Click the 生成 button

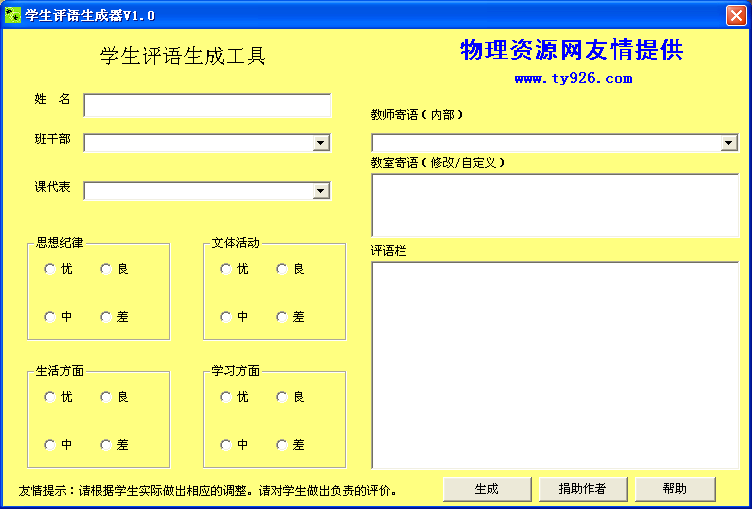click(487, 489)
